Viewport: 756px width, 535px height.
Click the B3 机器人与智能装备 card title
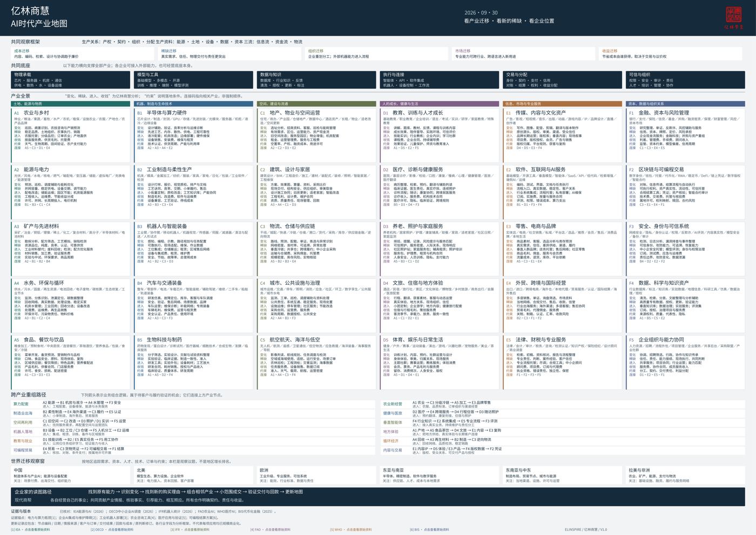[162, 226]
